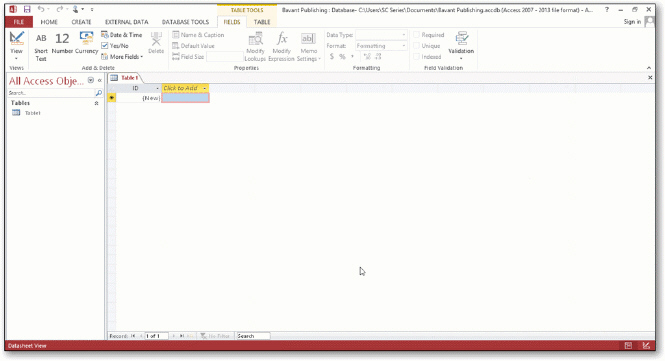Open the ID column dropdown arrow
Viewport: 665px width, 361px height.
[x=158, y=88]
